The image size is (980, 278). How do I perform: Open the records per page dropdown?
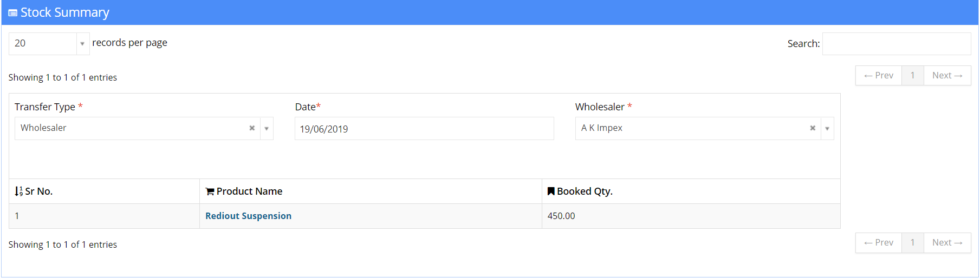pyautogui.click(x=49, y=44)
